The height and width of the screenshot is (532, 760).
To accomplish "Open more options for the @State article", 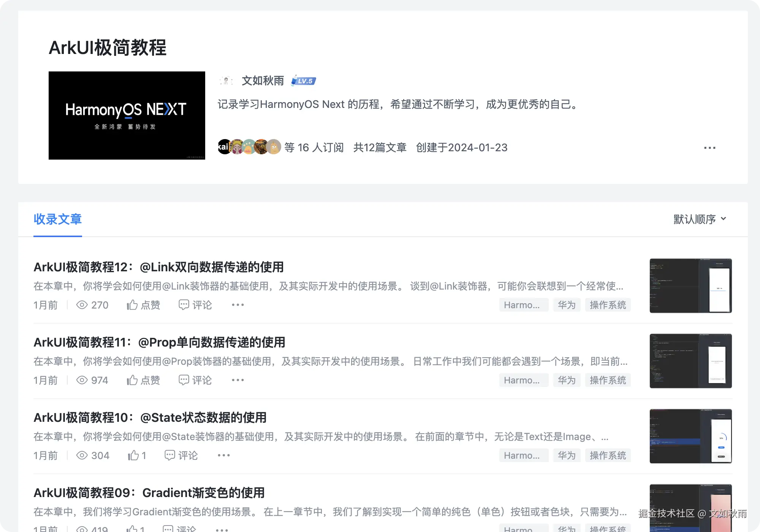I will click(224, 455).
